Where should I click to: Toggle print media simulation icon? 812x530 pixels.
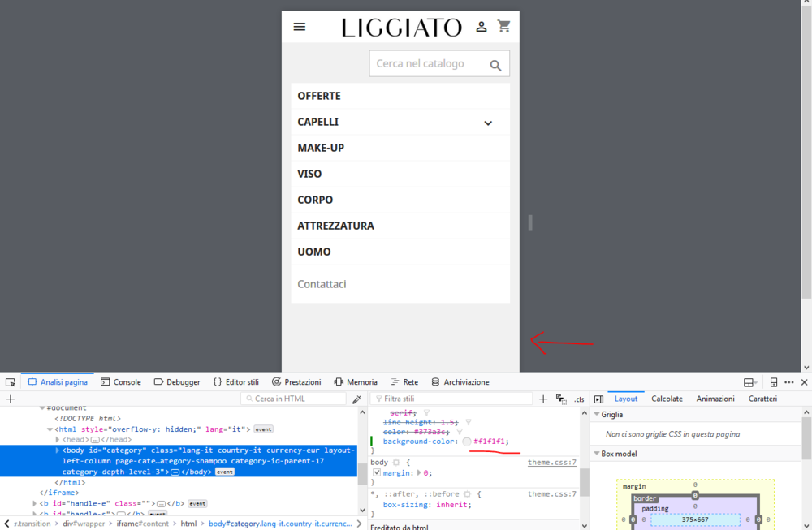(560, 399)
